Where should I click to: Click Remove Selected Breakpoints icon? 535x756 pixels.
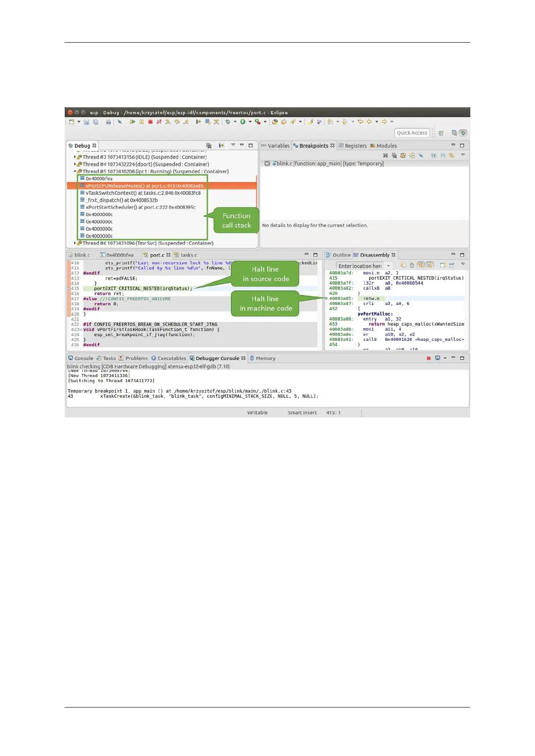click(x=385, y=156)
